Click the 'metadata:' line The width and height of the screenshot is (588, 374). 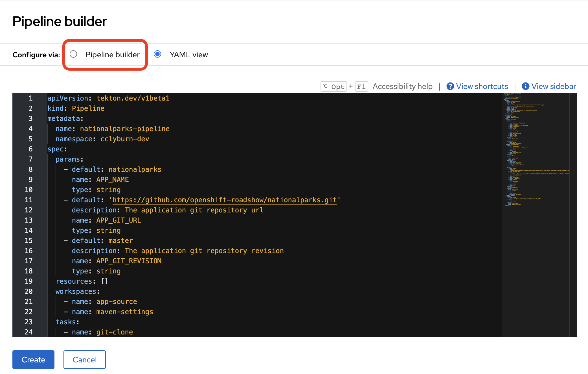[x=65, y=119]
